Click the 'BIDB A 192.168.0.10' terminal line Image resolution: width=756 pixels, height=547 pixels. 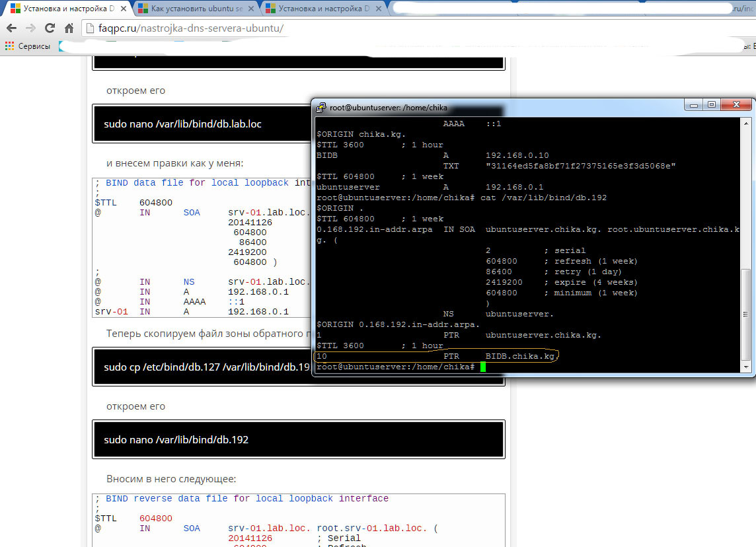click(x=432, y=155)
